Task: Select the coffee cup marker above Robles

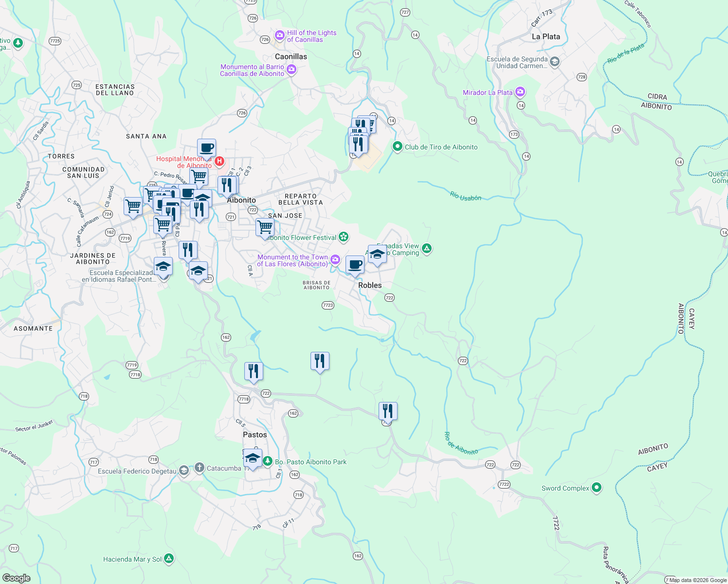Action: pos(355,266)
